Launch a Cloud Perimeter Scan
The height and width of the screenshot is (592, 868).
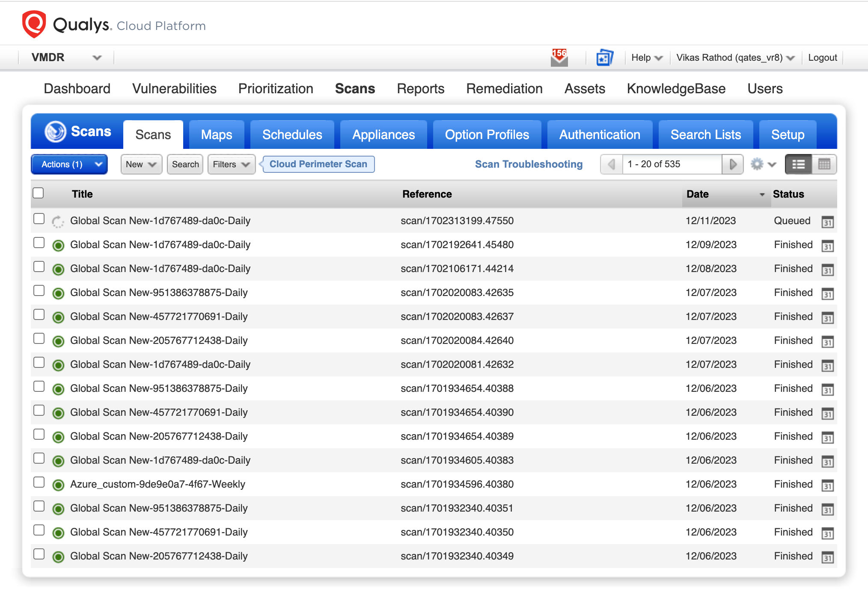(x=317, y=164)
